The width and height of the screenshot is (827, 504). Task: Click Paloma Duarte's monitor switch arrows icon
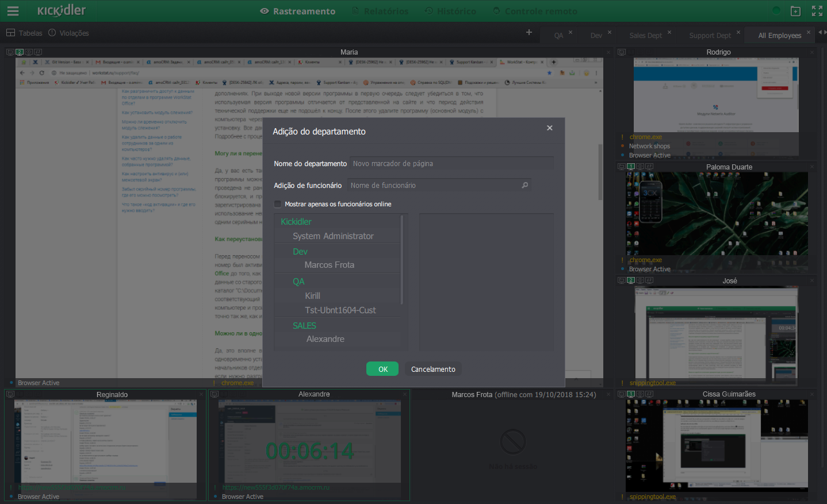(649, 167)
